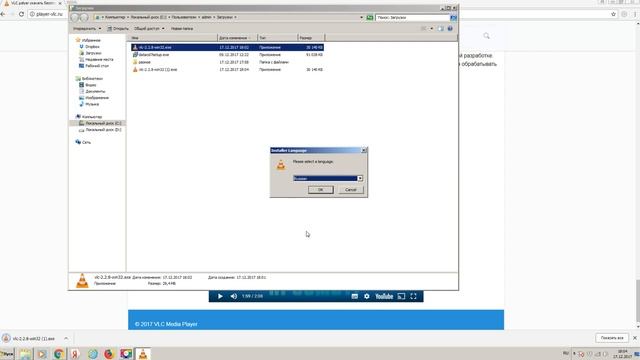Open Yandex browser from the taskbar
The width and height of the screenshot is (640, 360).
tap(75, 354)
